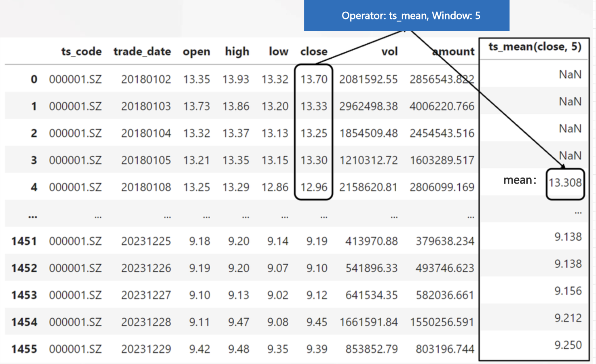Click the ts_mean result 9.250

(x=568, y=345)
